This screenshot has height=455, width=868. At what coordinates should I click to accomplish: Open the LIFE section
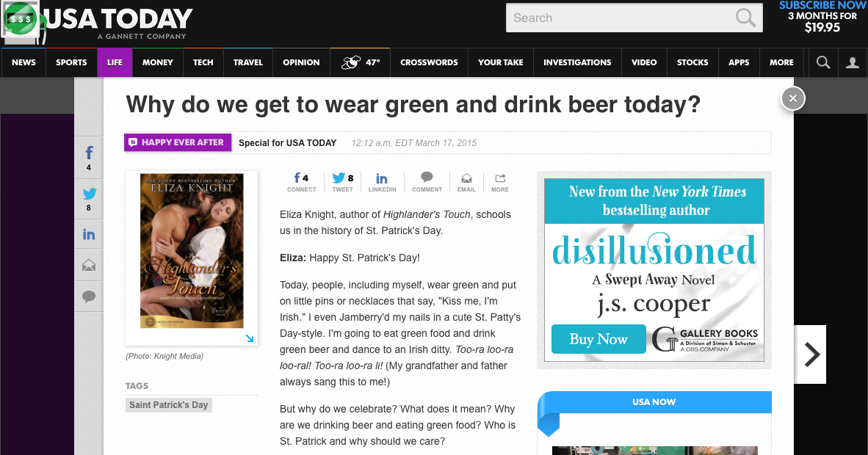point(115,62)
